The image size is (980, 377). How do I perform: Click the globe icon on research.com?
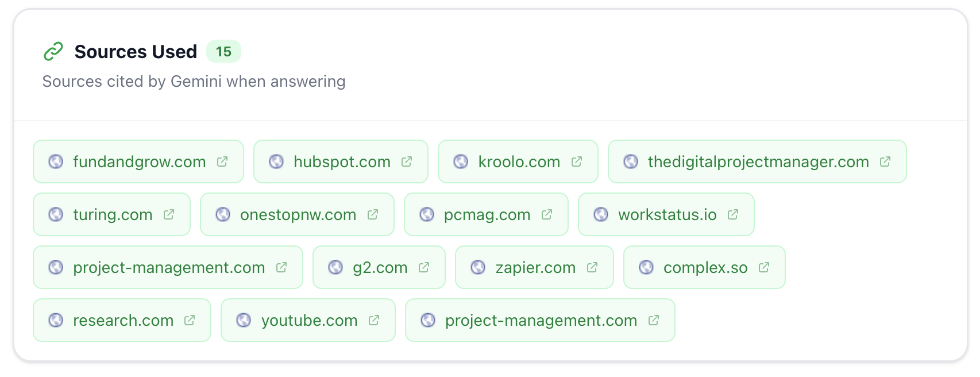[55, 320]
